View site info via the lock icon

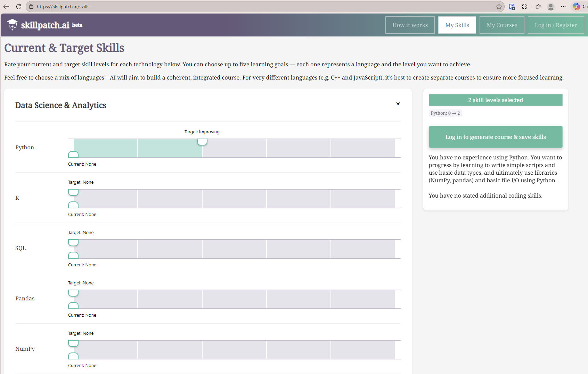31,7
